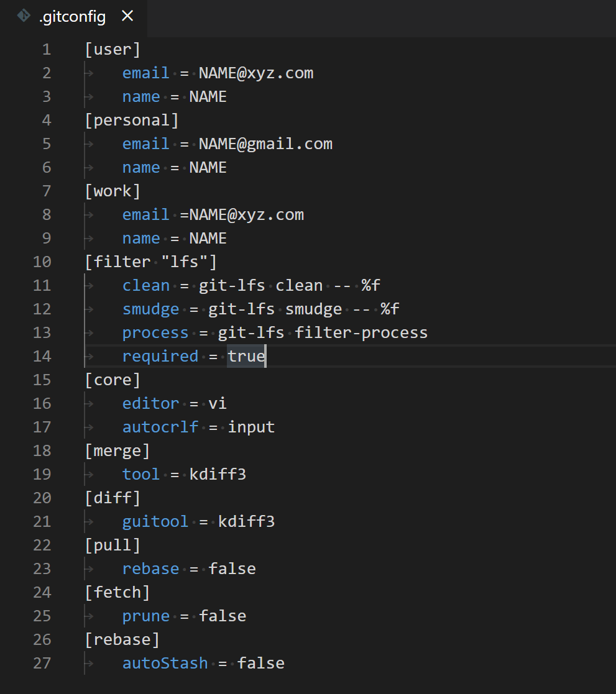Click the prune key under [fetch]
Image resolution: width=616 pixels, height=694 pixels.
(145, 616)
